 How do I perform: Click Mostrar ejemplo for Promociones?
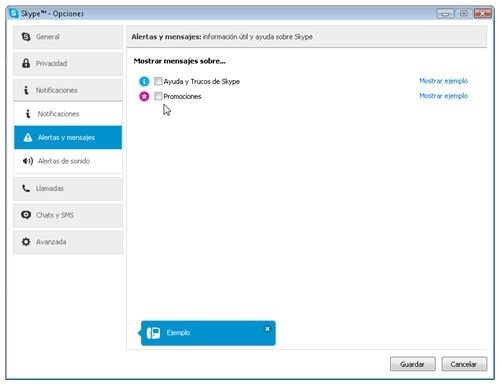443,96
